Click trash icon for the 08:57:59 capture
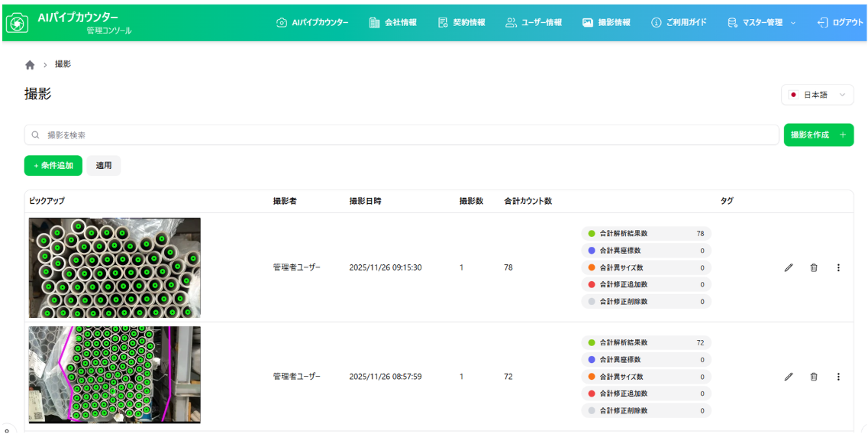 coord(814,377)
